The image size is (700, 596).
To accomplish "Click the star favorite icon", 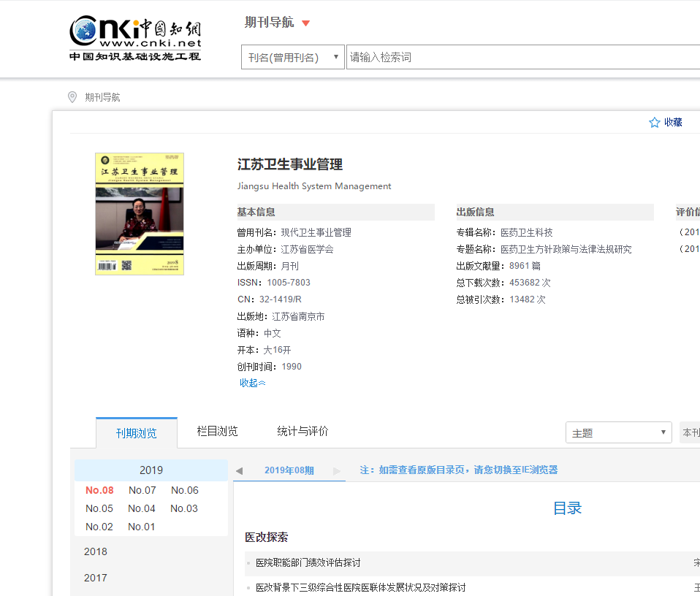I will click(655, 123).
